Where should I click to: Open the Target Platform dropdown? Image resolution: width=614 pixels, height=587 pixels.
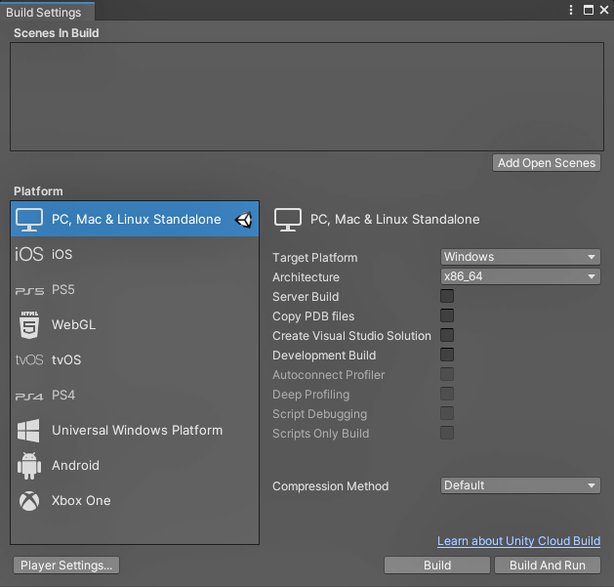(520, 257)
